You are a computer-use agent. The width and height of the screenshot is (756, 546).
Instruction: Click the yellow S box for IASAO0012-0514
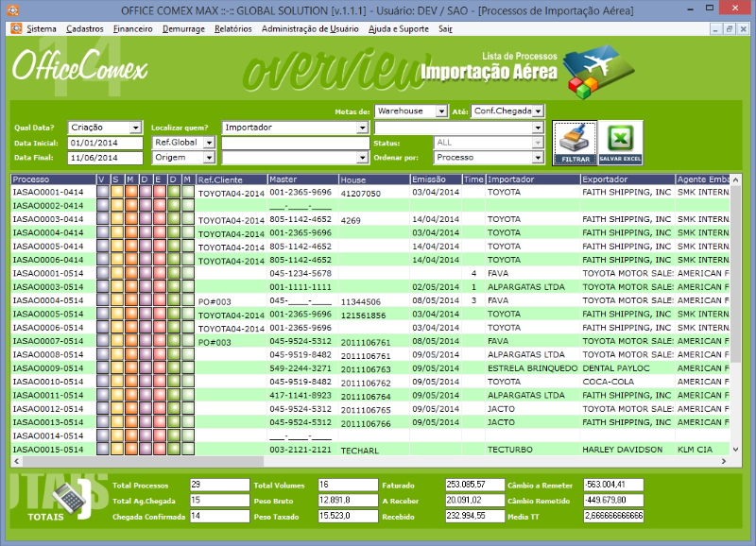point(117,409)
